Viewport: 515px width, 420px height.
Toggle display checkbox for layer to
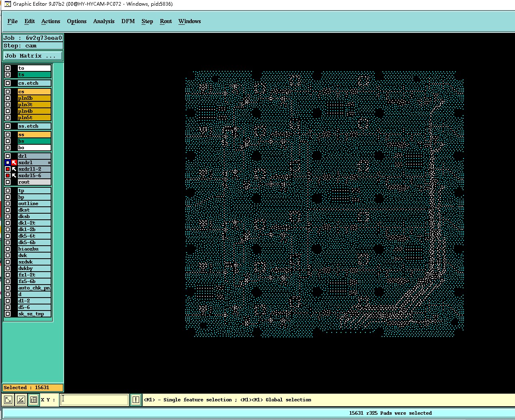pos(8,68)
